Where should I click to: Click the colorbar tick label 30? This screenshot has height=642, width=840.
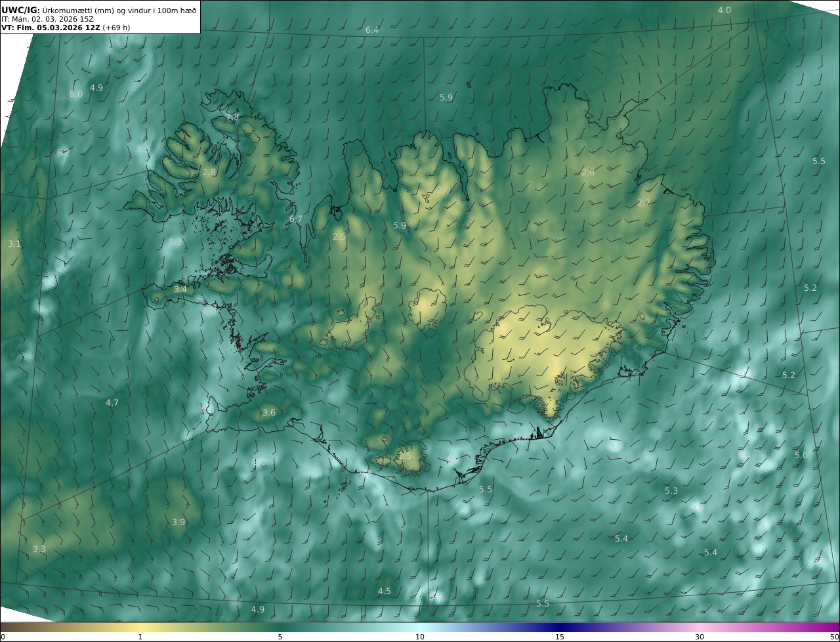[x=700, y=637]
